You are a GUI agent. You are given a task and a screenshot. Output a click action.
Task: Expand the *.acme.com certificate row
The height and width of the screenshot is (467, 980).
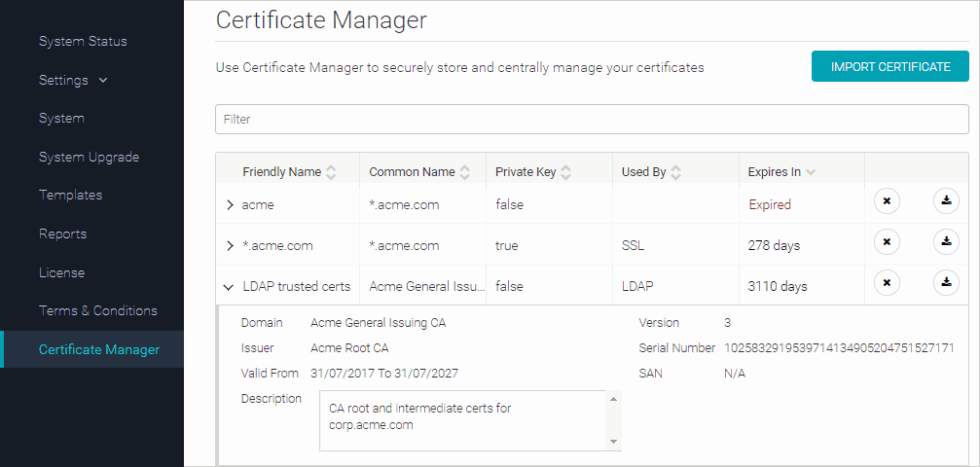click(230, 246)
